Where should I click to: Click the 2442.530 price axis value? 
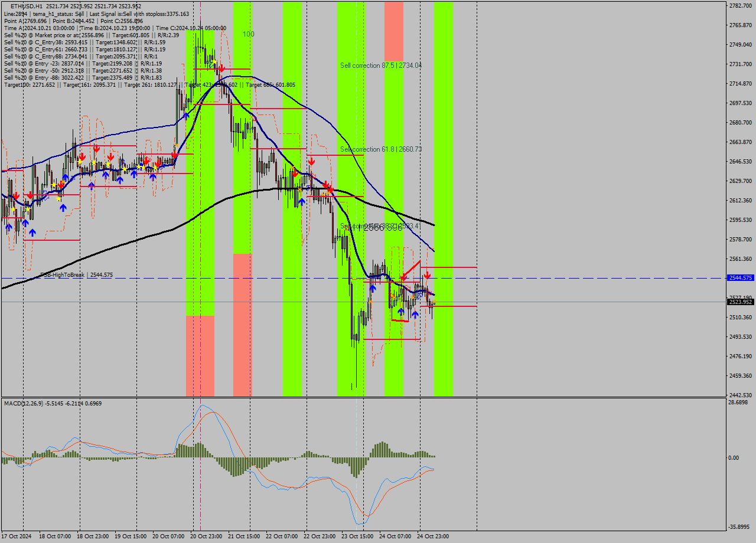coord(741,395)
